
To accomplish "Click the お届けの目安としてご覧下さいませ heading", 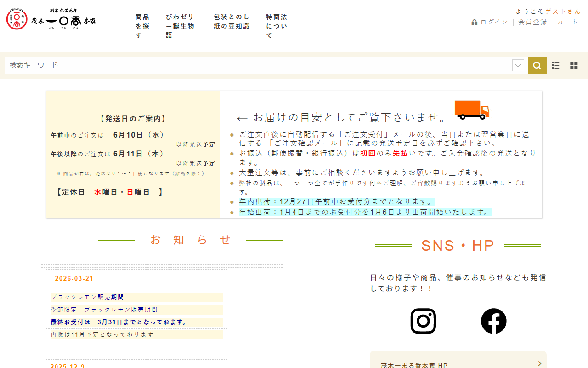I will point(342,117).
